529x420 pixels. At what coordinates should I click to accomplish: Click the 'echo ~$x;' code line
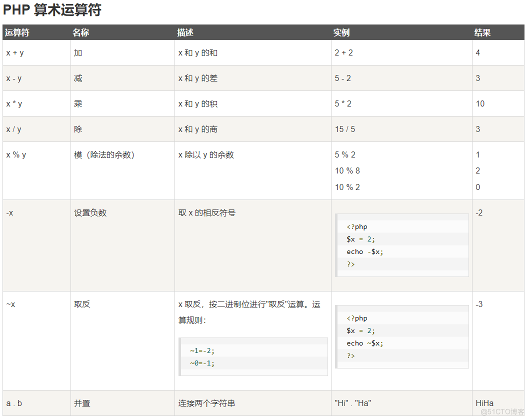(364, 343)
